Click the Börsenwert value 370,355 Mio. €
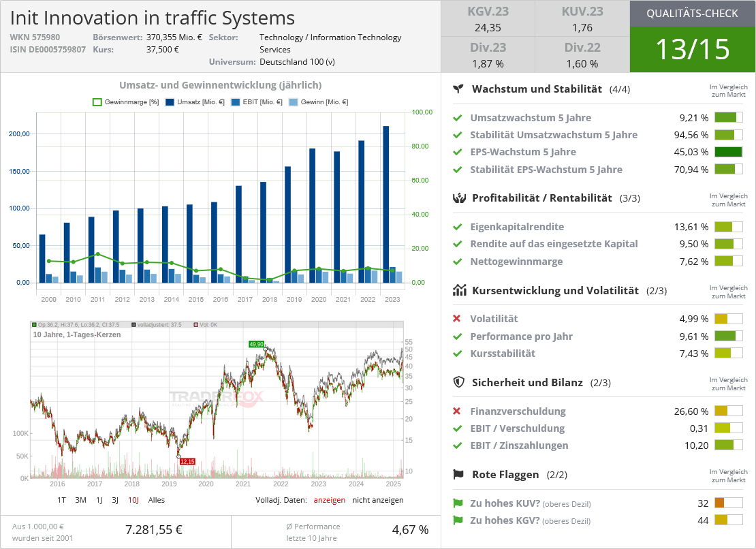The width and height of the screenshot is (756, 549). coord(174,37)
